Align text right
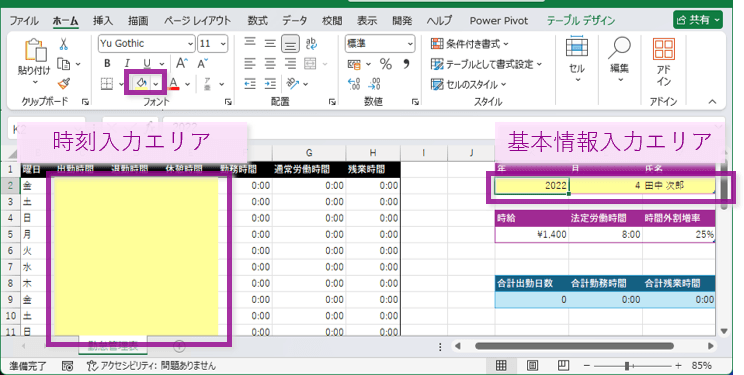Viewport: 744px width, 375px height. pos(290,64)
